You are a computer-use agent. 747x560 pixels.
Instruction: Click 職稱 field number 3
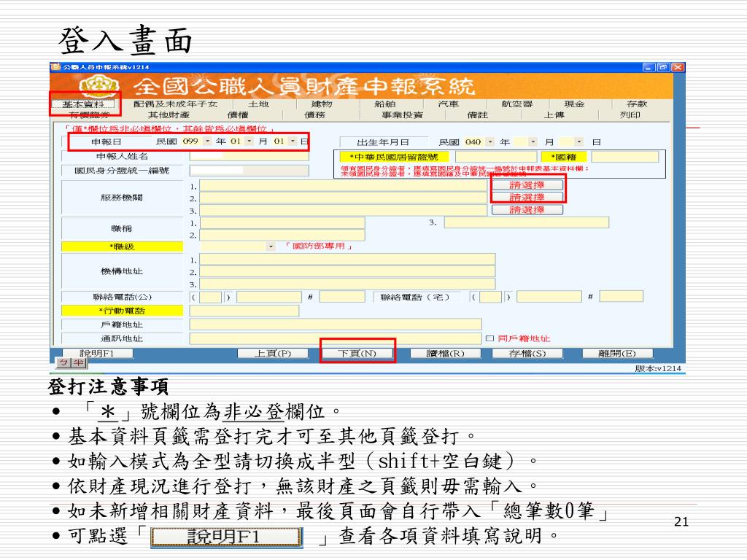pyautogui.click(x=527, y=222)
